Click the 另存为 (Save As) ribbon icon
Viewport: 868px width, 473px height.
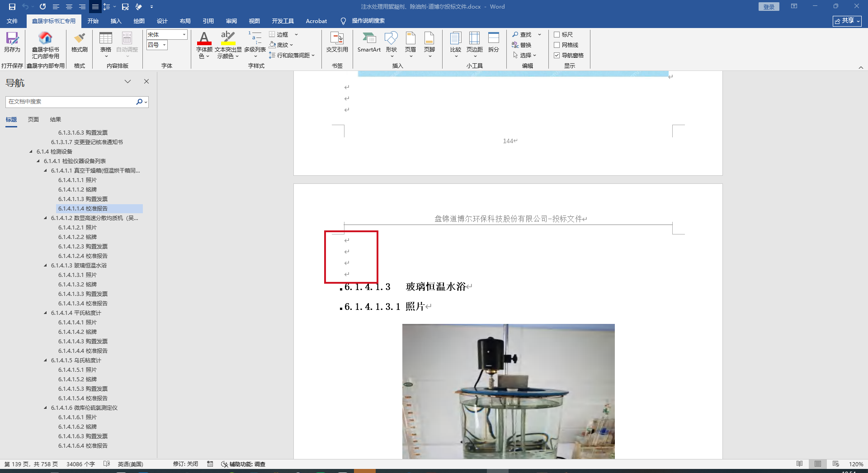(12, 42)
